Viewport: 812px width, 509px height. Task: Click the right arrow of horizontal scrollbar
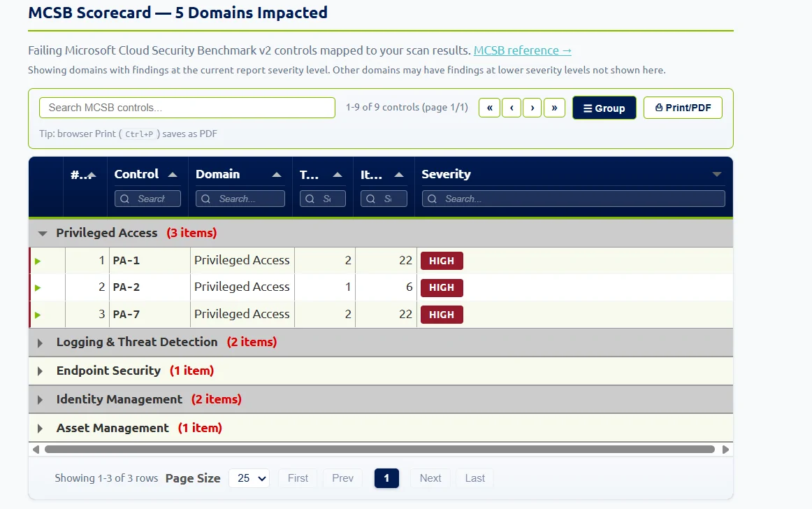pyautogui.click(x=725, y=450)
